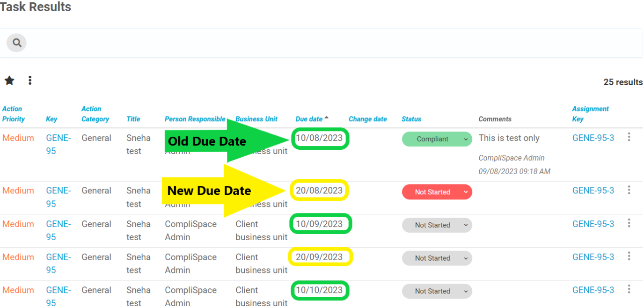Open the Not Started dropdown in the last row
This screenshot has height=308, width=644.
coord(465,291)
